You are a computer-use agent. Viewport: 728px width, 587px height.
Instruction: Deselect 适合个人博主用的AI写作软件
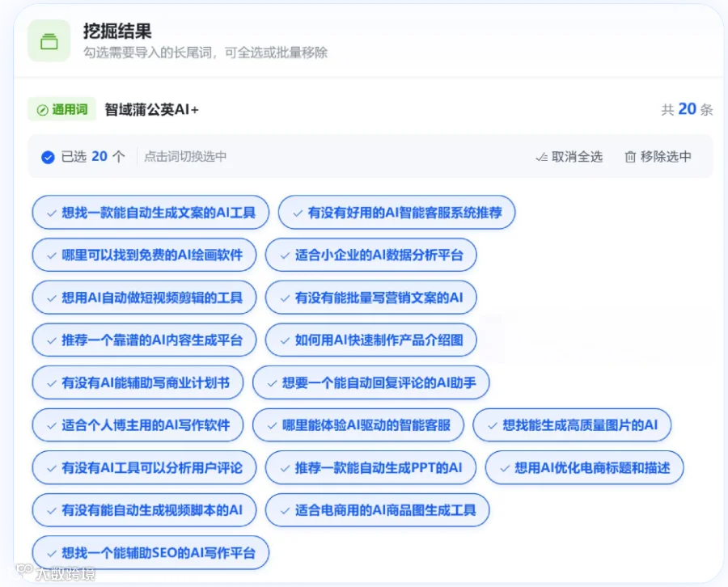138,425
